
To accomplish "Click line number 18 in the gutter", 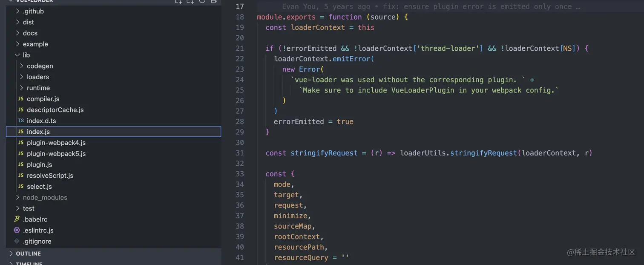I will [x=239, y=17].
